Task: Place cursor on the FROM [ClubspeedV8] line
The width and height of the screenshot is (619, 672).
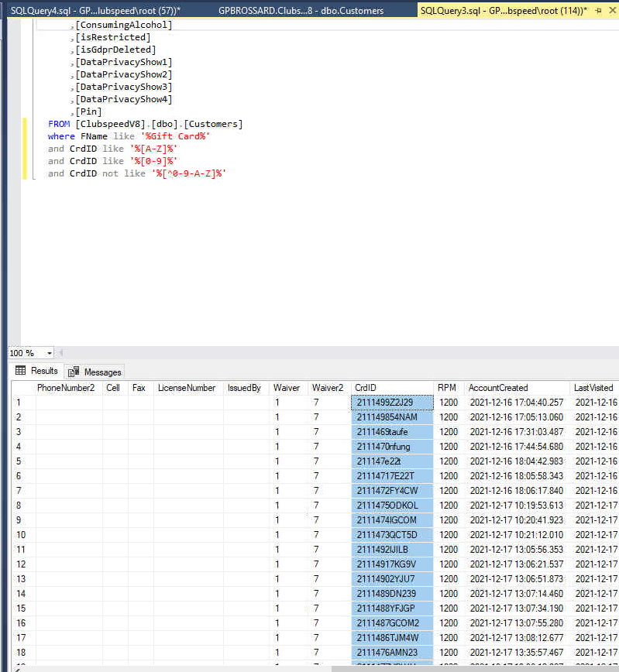Action: point(146,124)
